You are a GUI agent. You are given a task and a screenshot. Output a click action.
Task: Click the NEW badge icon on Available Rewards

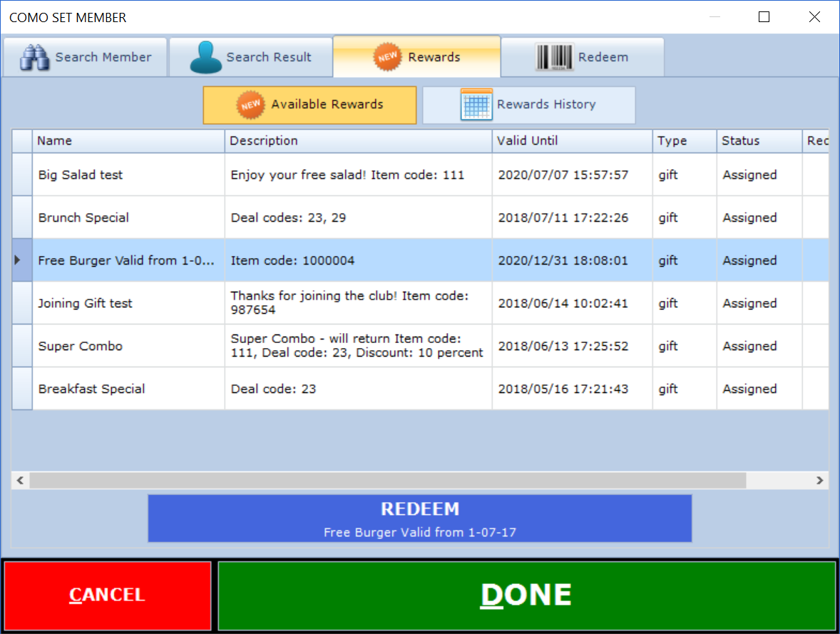(x=251, y=105)
